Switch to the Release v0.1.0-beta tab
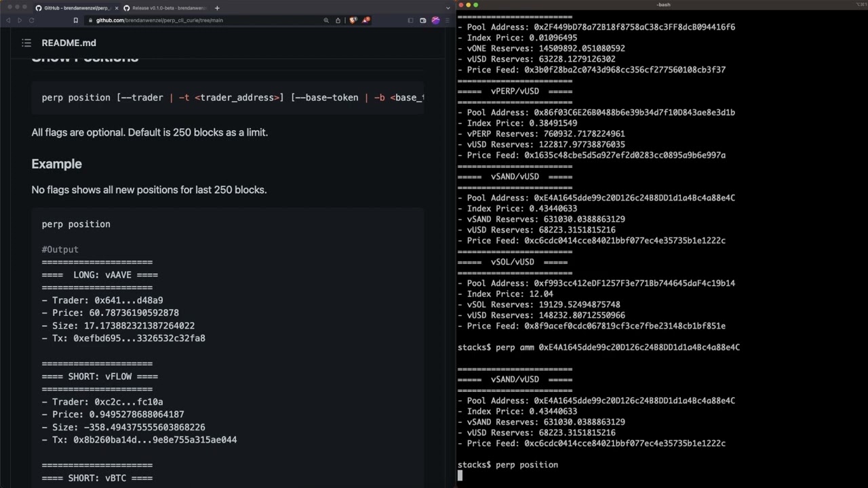The image size is (868, 488). [165, 8]
